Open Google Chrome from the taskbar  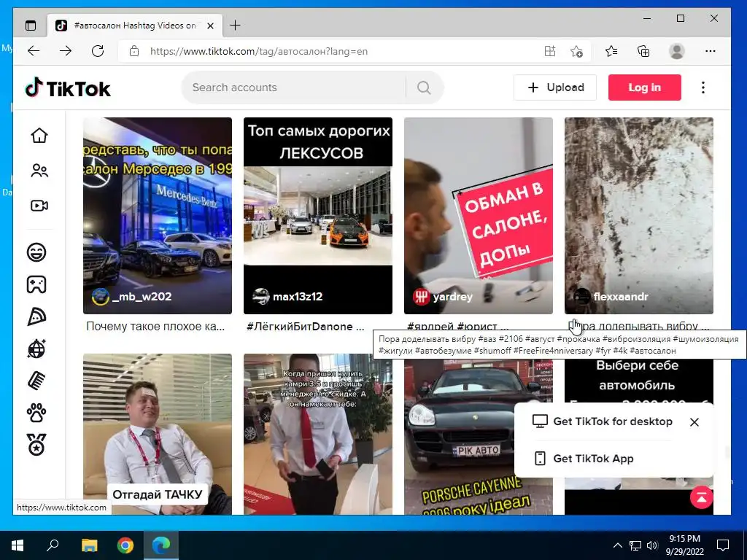(x=125, y=545)
